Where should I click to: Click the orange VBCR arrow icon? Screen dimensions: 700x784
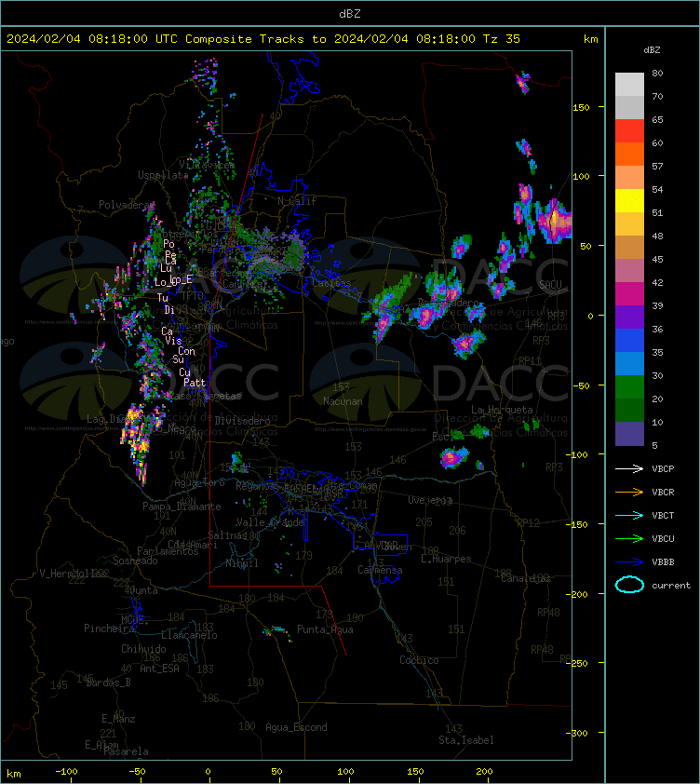tap(629, 492)
